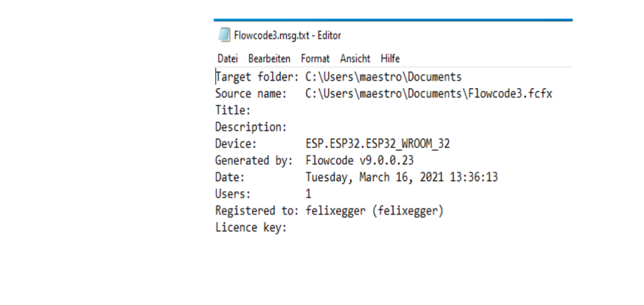Screen dimensions: 644x305
Task: Click the felixegger (felixegger) registration text
Action: coord(374,211)
